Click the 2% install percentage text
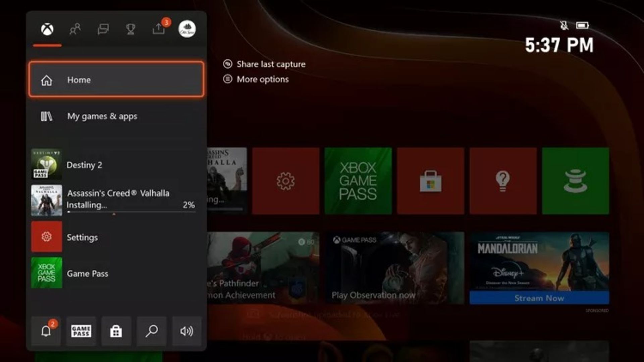The height and width of the screenshot is (362, 644). [189, 205]
